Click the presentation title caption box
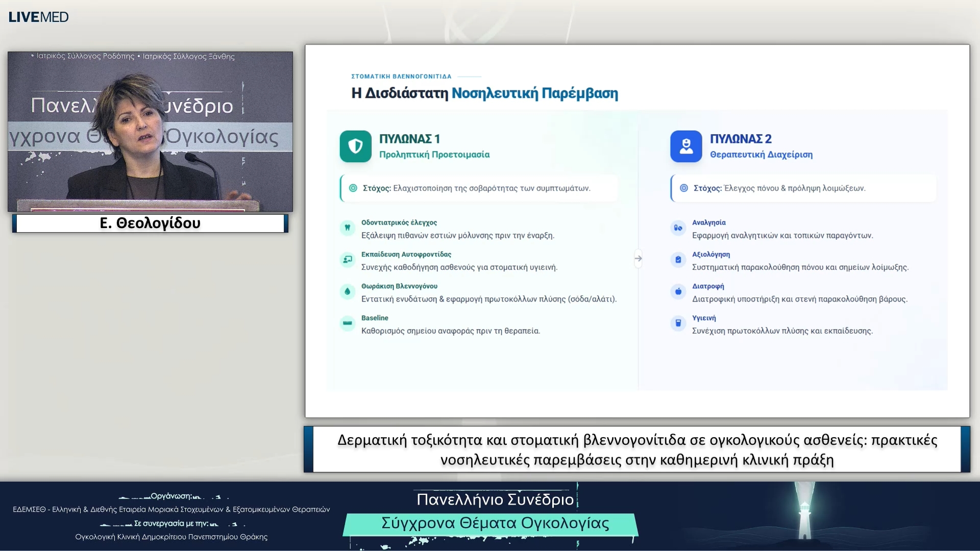Image resolution: width=980 pixels, height=551 pixels. pos(636,449)
